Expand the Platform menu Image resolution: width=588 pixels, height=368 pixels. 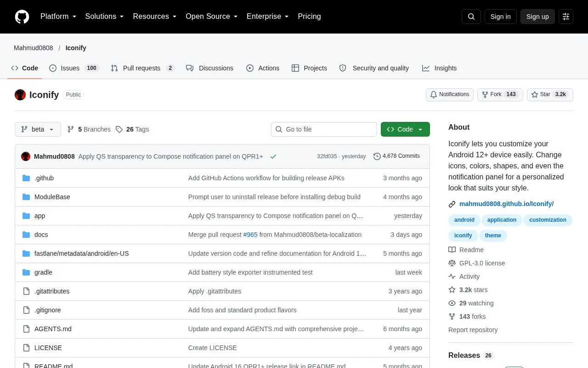coord(58,17)
